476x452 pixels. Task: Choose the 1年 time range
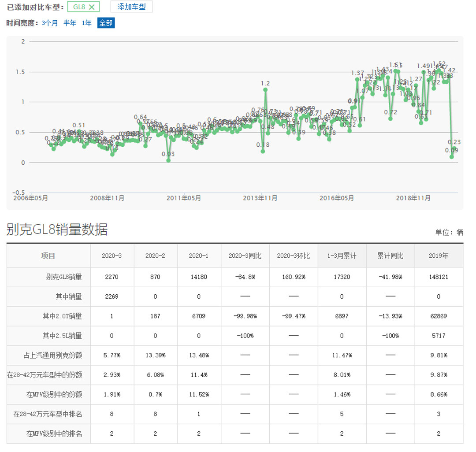click(86, 23)
